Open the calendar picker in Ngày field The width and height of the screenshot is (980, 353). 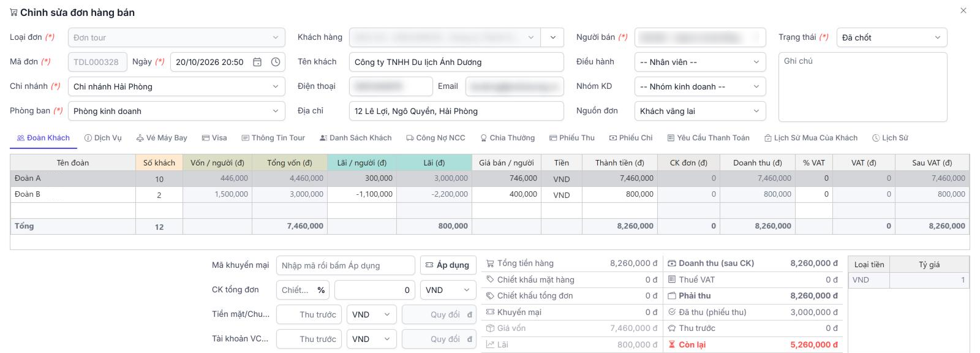click(257, 62)
